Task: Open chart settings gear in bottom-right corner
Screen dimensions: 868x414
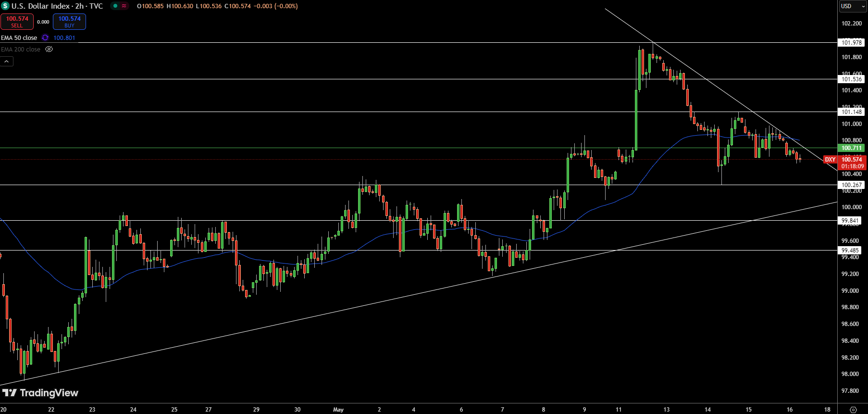Action: (x=853, y=410)
